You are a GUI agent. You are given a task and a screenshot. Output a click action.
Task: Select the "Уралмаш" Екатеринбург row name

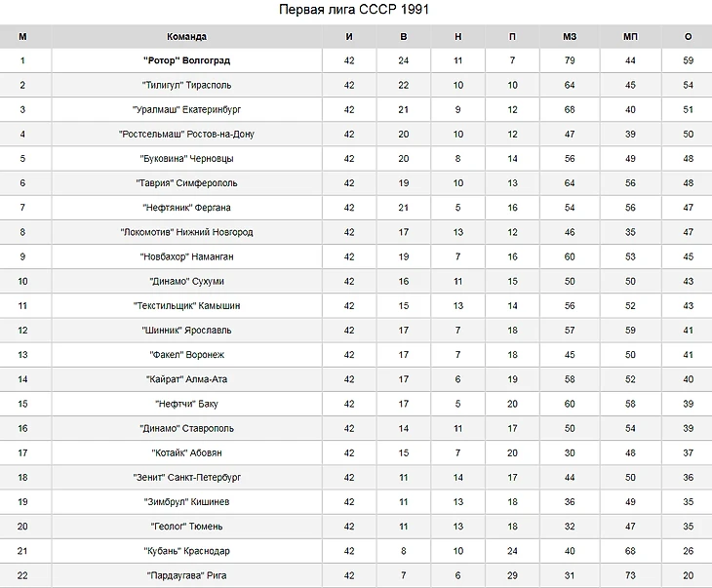pos(186,109)
